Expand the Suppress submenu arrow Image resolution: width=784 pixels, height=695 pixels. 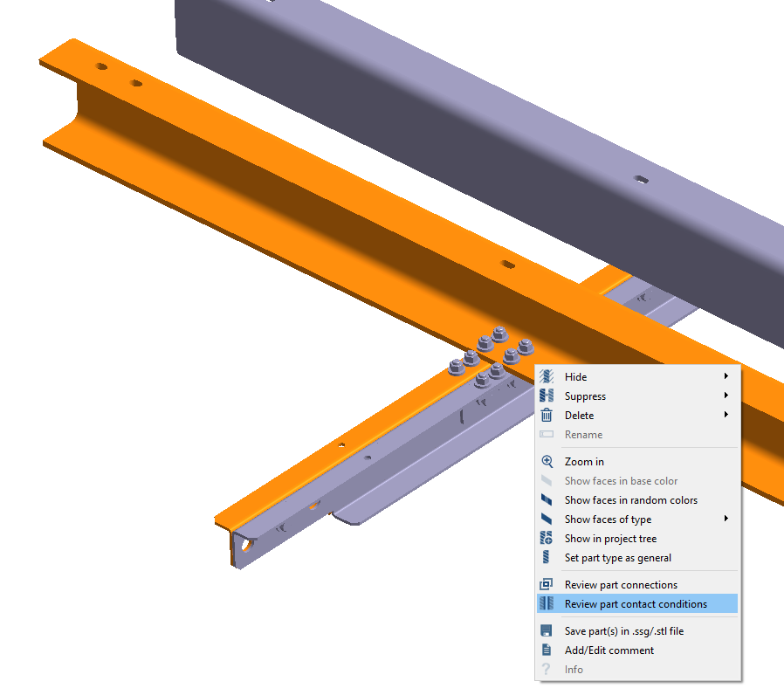point(726,396)
